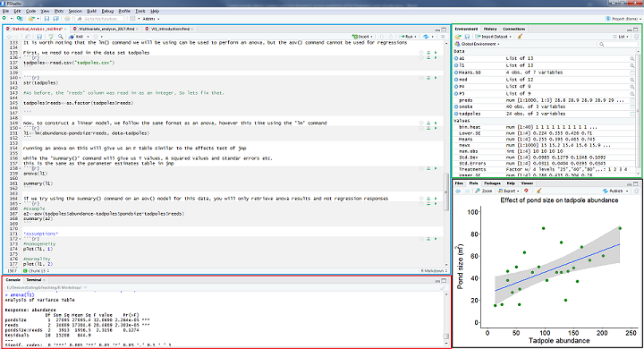644x349 pixels.
Task: Expand the tadpoles data frame entry
Action: 456,114
